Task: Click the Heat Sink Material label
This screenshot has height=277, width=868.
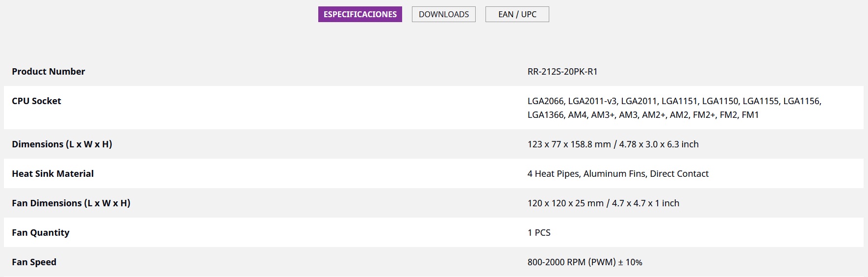Action: coord(53,174)
